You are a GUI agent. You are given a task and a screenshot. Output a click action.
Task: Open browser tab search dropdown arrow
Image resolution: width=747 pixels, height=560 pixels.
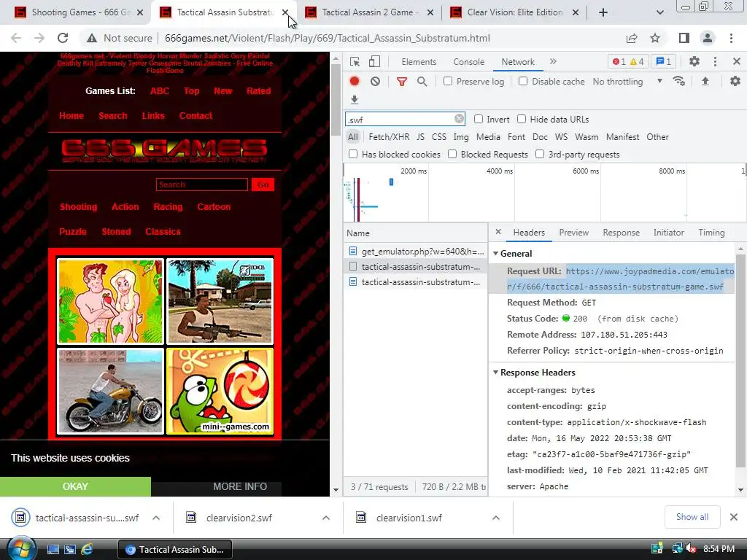pyautogui.click(x=659, y=12)
